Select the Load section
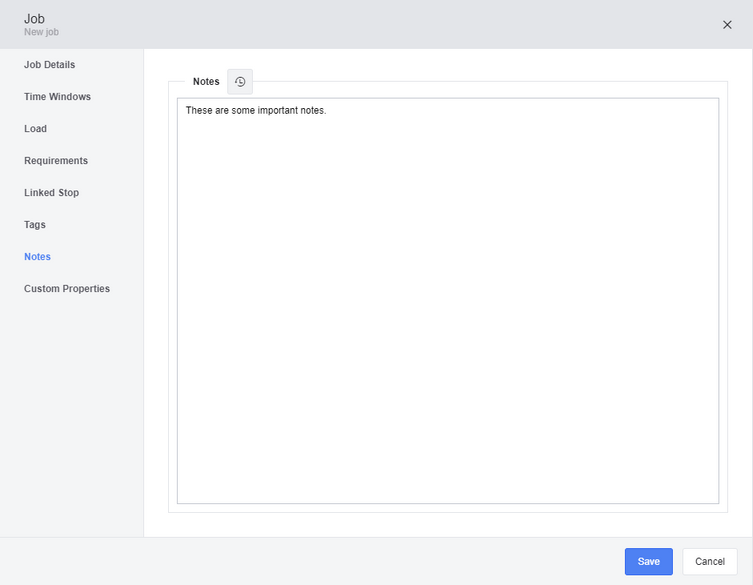Viewport: 753px width, 585px height. tap(36, 129)
